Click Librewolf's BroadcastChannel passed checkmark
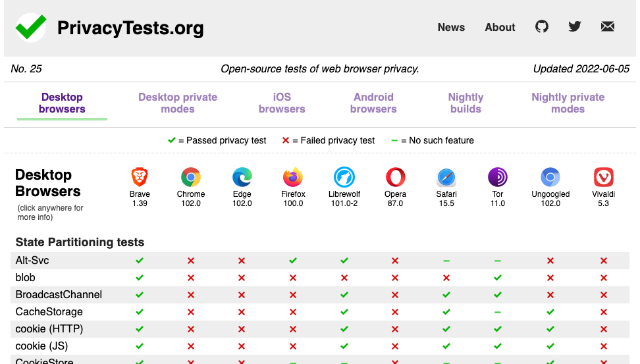640x364 pixels. tap(344, 295)
